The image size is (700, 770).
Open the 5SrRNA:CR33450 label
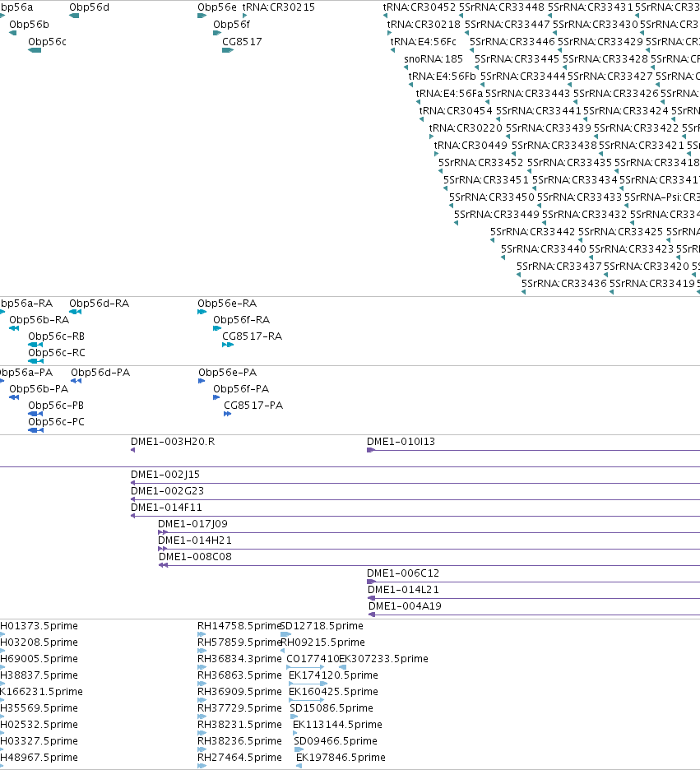click(491, 197)
